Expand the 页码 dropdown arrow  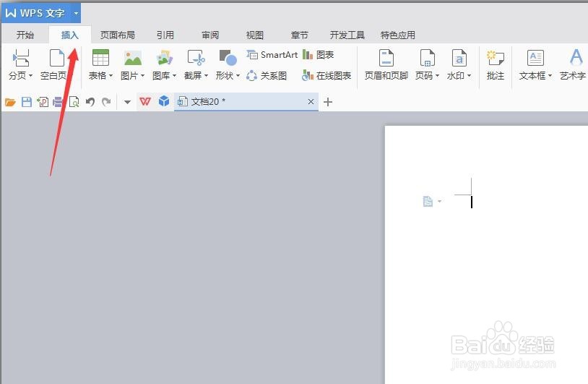point(437,76)
